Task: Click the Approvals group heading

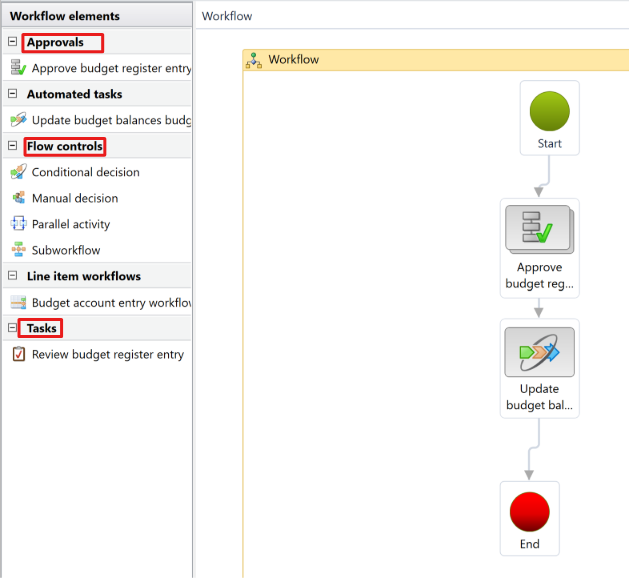Action: (55, 42)
